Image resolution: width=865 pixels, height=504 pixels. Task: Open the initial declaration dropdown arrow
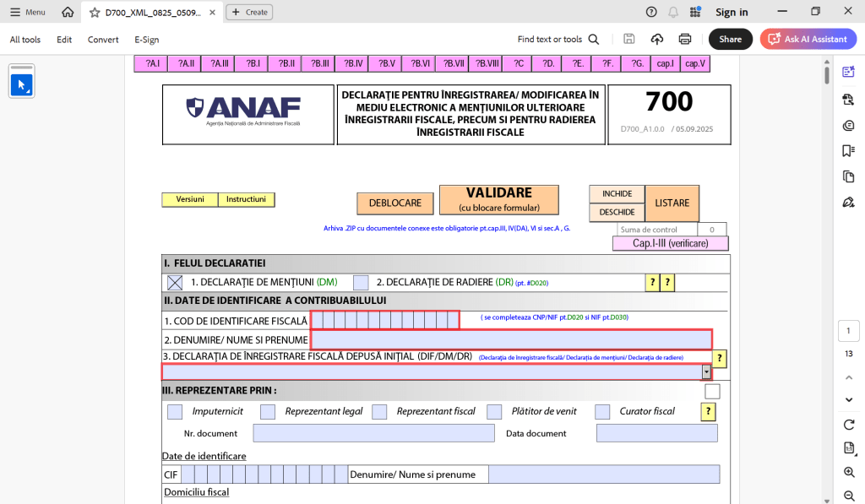[x=705, y=371]
